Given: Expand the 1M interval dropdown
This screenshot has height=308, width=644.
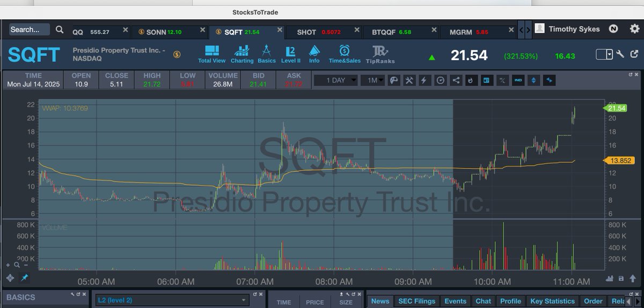Looking at the screenshot, I should coord(372,80).
